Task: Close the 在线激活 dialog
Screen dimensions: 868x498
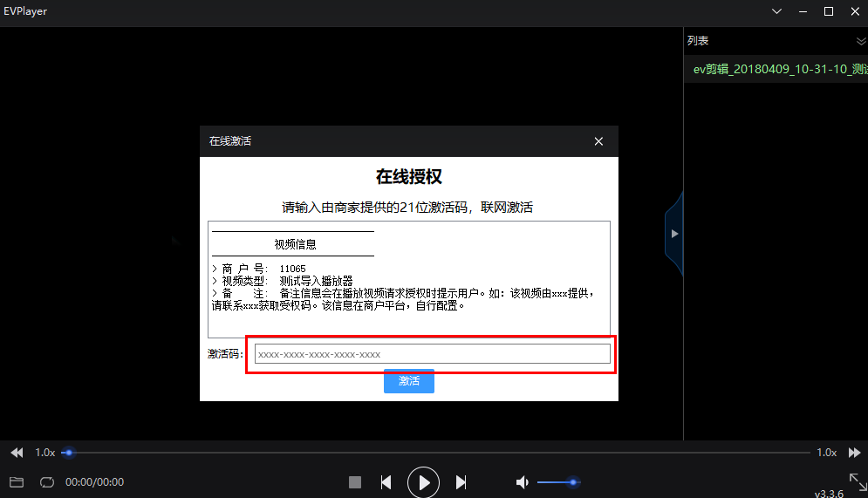Action: pos(598,141)
